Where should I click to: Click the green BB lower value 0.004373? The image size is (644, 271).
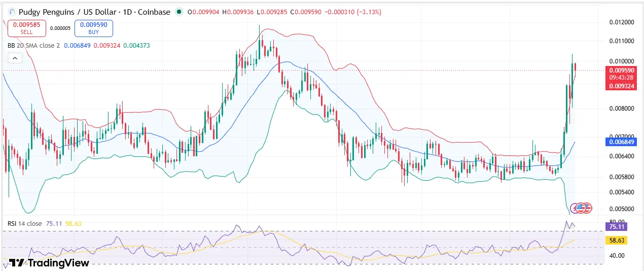pos(136,45)
